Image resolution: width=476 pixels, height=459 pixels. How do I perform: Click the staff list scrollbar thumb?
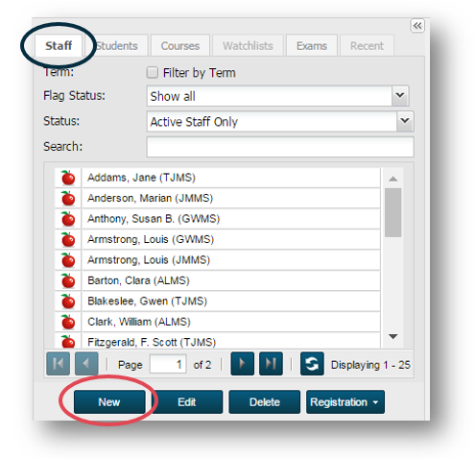pyautogui.click(x=393, y=212)
